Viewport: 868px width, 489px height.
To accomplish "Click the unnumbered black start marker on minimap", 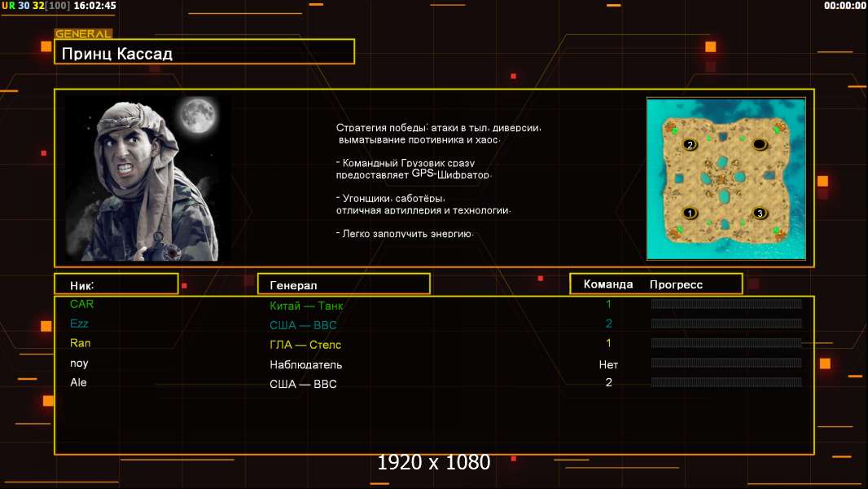I will coord(760,144).
